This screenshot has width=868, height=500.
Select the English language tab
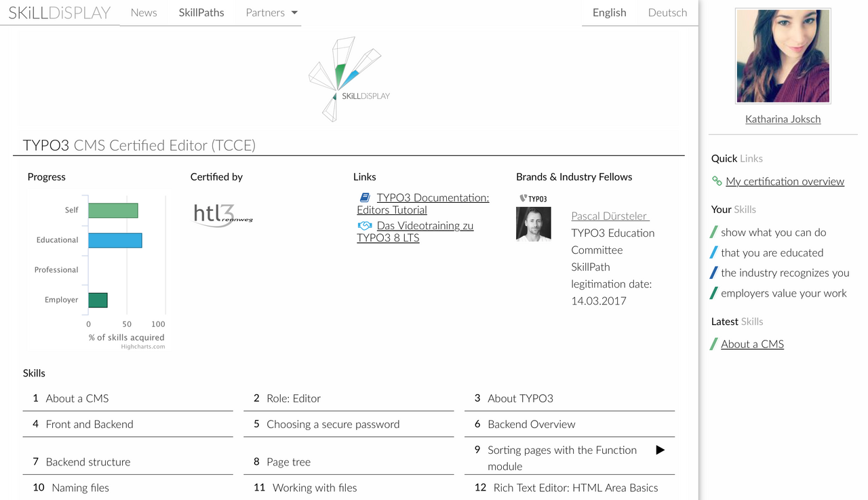(609, 12)
